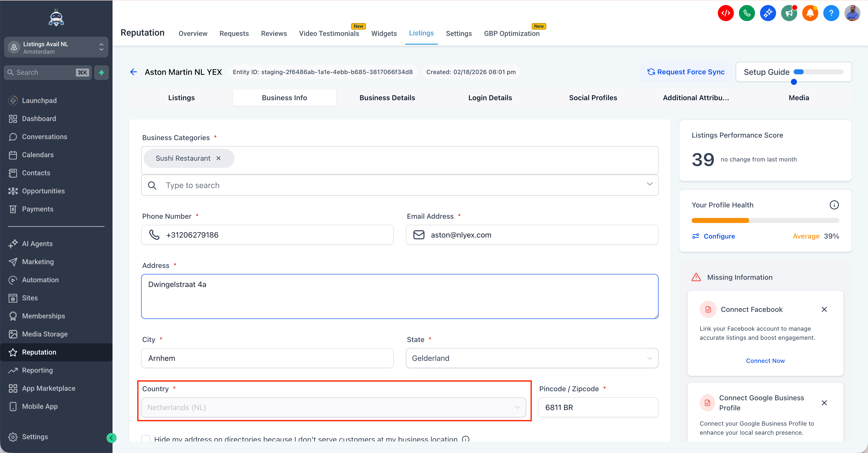Switch to the Business Details tab

[387, 98]
